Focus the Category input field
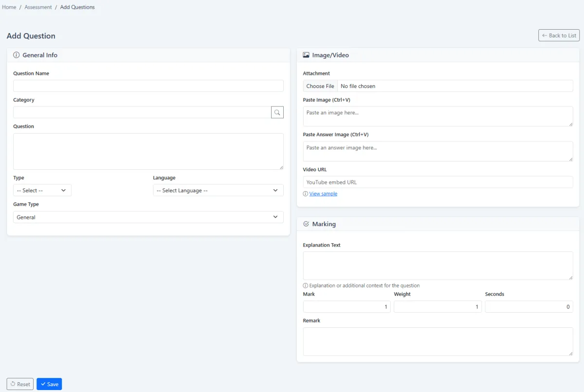The width and height of the screenshot is (584, 392). 142,112
